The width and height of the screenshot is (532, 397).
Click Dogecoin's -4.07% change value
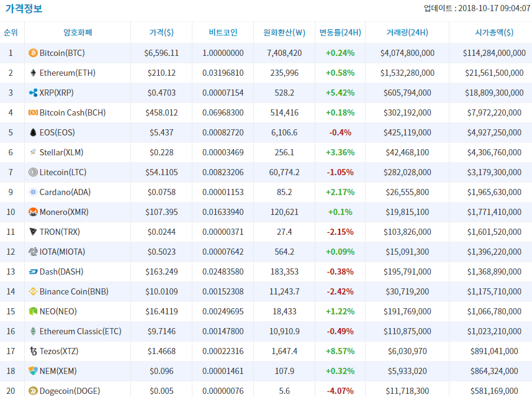pyautogui.click(x=340, y=391)
